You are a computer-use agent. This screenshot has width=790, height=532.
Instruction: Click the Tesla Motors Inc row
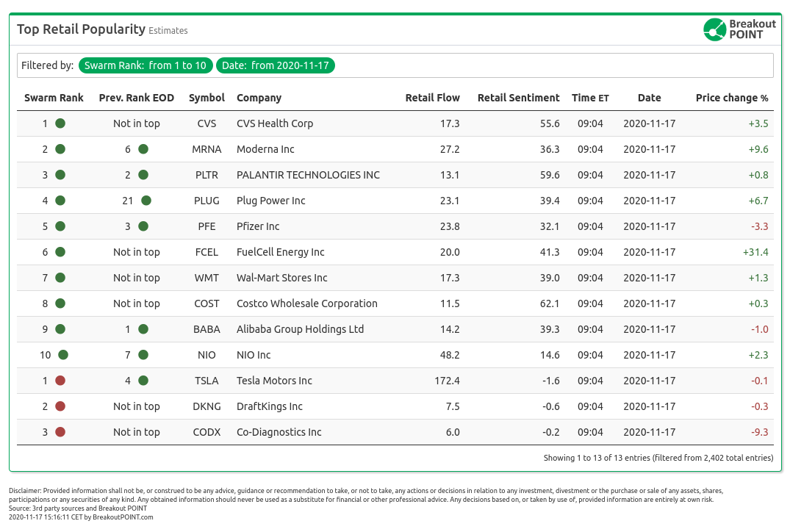[274, 381]
